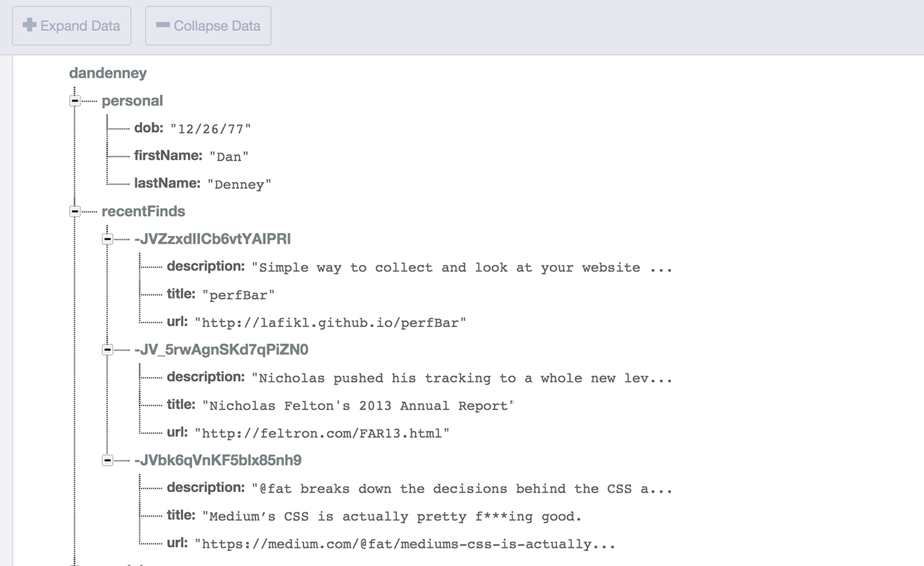Collapse the -JVZzxdIICb6vtYAIPRI entry
Viewport: 924px width, 566px height.
point(108,239)
